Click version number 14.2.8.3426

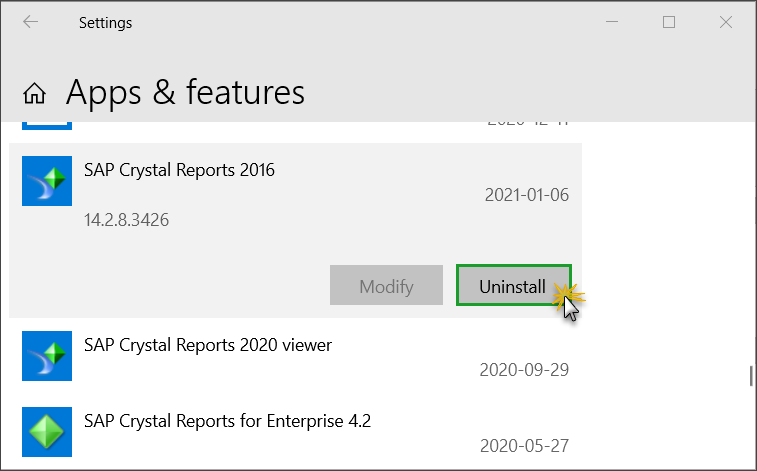click(x=126, y=220)
